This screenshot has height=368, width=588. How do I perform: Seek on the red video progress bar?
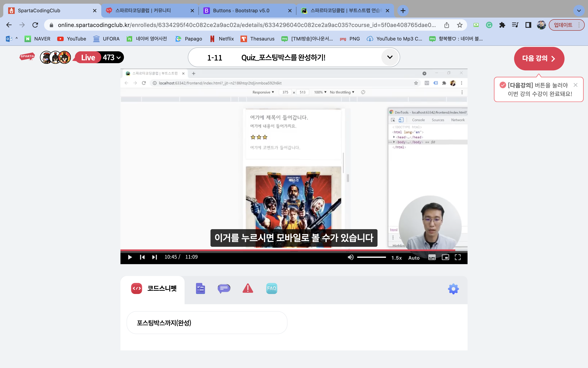tap(294, 250)
